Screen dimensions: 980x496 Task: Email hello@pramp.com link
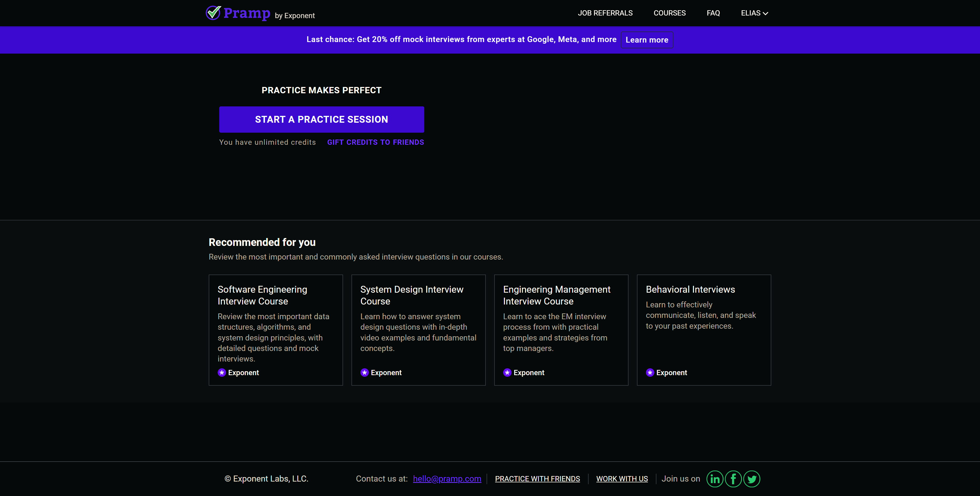447,479
